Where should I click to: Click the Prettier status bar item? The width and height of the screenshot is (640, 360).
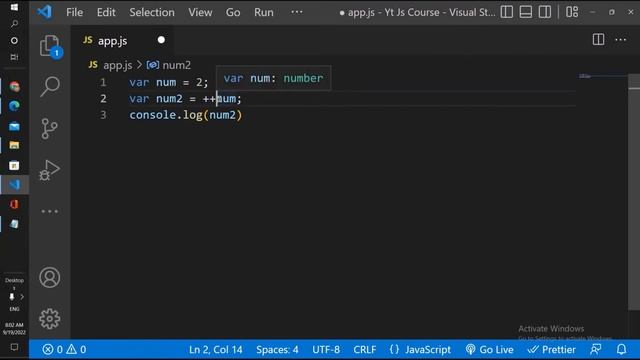pos(551,349)
